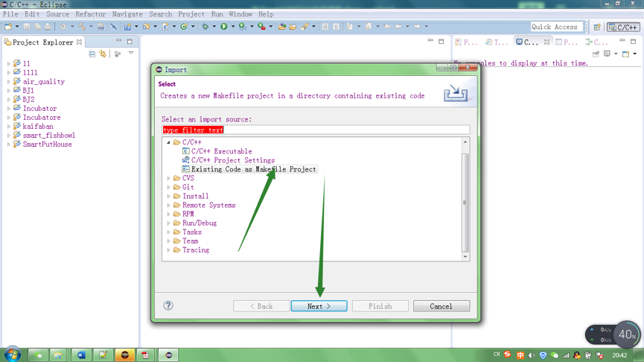Minimize the Project Explorer view
This screenshot has width=644, height=362.
click(118, 41)
